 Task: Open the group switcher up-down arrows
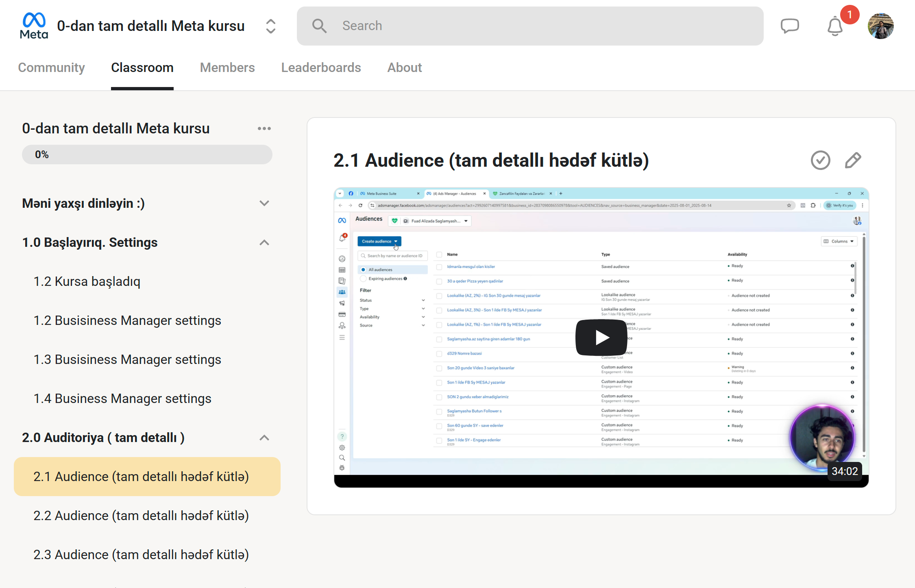(x=271, y=26)
